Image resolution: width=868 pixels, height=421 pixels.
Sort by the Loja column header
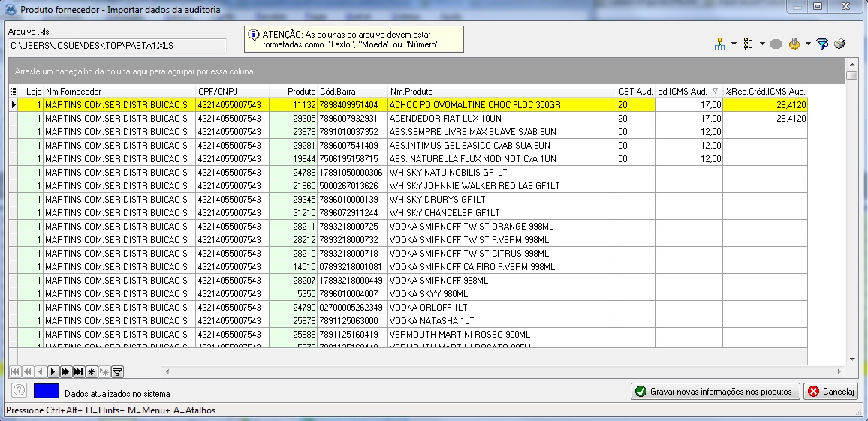pyautogui.click(x=31, y=92)
